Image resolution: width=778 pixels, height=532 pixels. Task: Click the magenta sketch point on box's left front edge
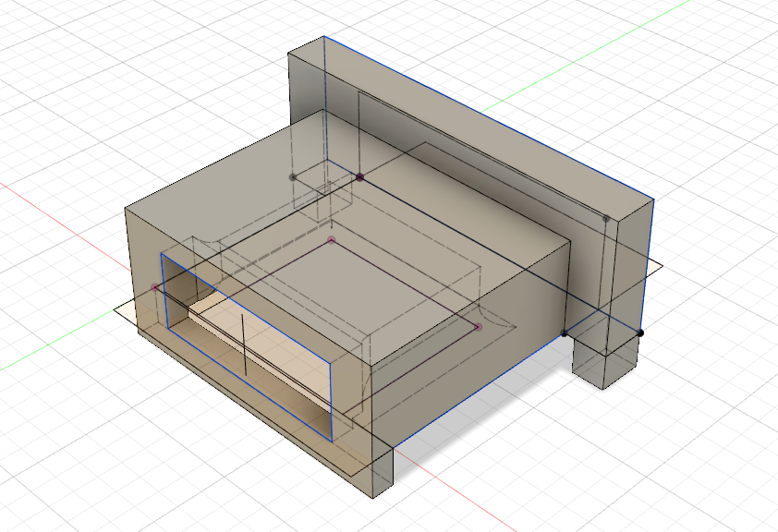(155, 287)
